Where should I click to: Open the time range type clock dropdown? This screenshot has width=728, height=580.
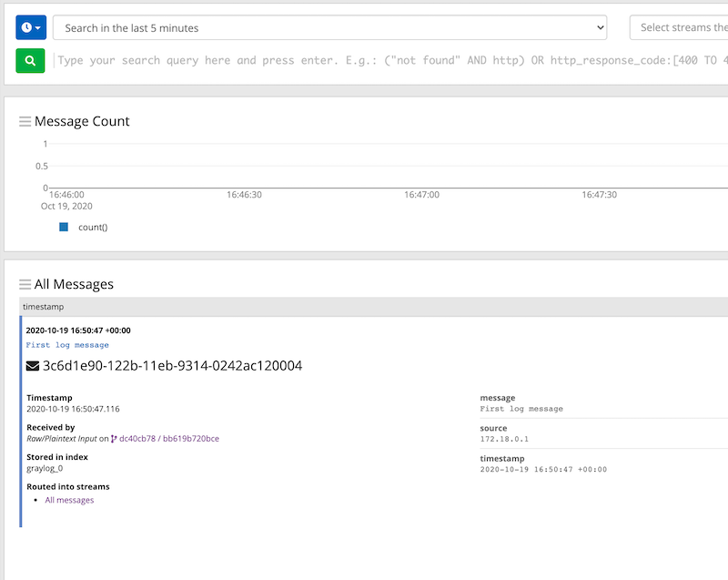(30, 27)
